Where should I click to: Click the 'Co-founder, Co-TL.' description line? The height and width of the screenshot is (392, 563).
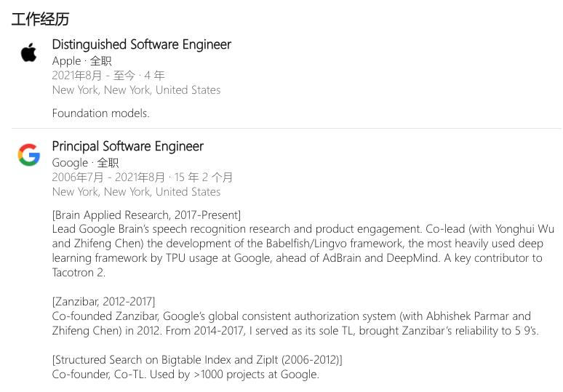(x=185, y=374)
